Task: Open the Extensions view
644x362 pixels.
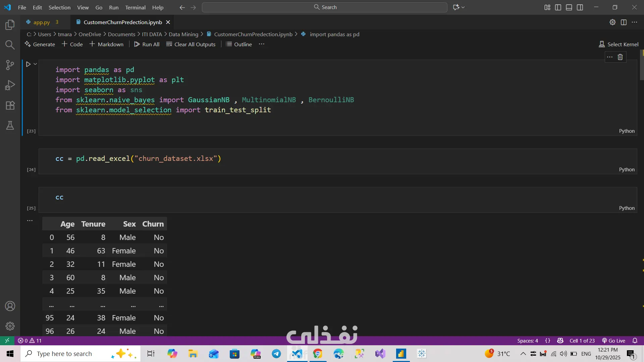Action: pyautogui.click(x=10, y=105)
